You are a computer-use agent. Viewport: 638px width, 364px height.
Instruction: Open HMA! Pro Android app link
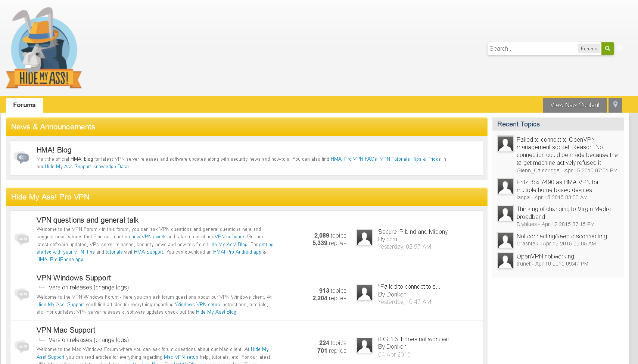click(x=237, y=252)
